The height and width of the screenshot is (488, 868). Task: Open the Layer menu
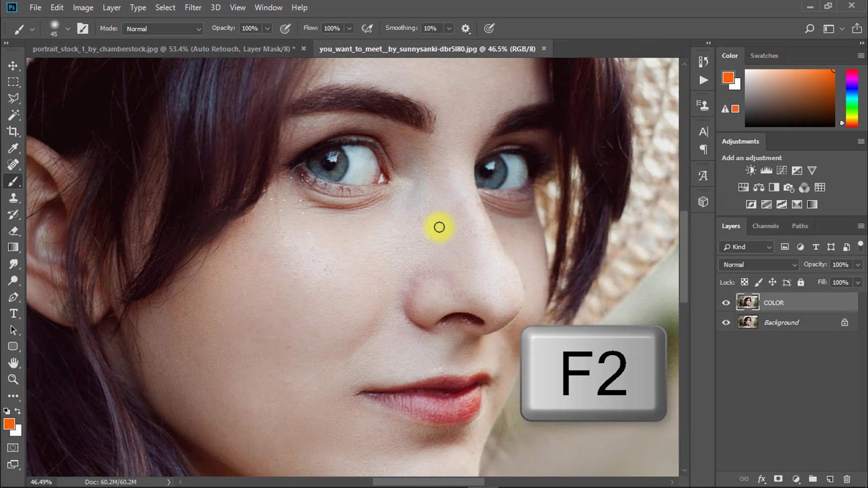112,8
